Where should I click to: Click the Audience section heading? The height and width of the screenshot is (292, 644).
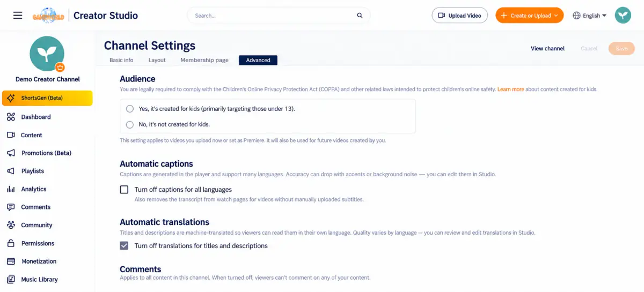tap(137, 79)
